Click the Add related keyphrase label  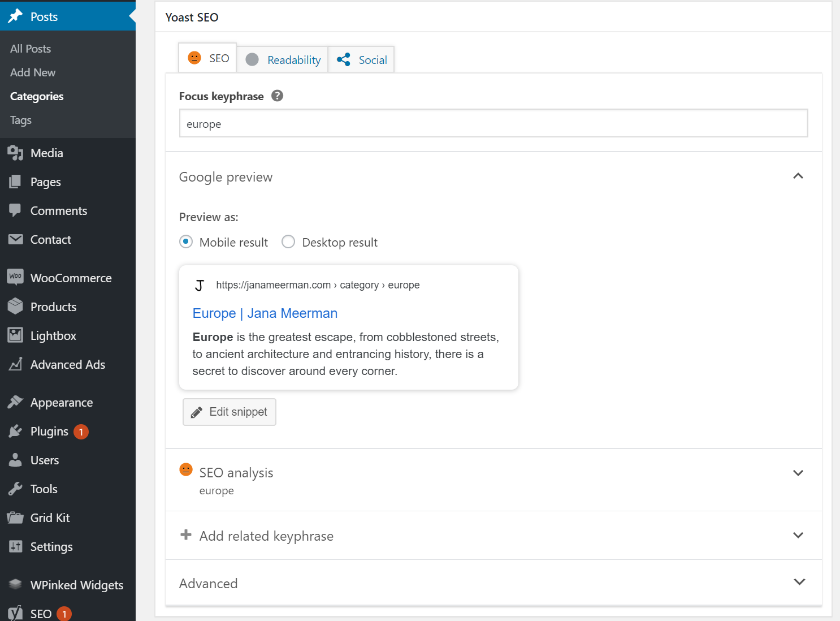[x=266, y=536]
